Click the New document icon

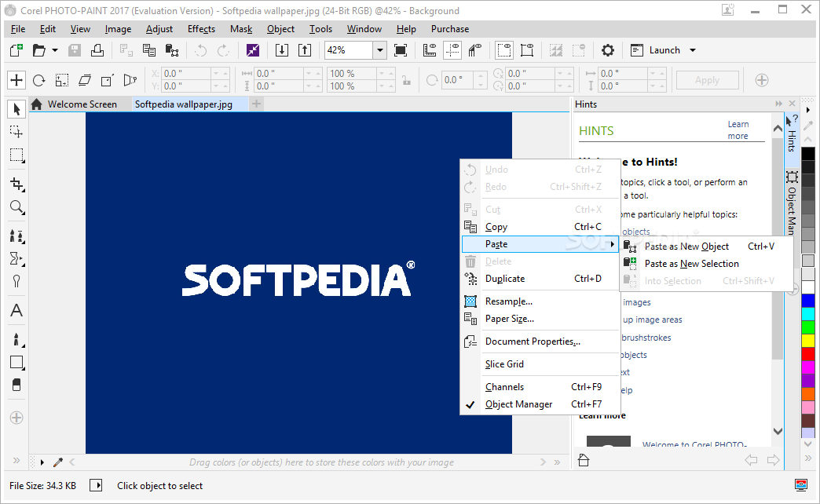16,50
